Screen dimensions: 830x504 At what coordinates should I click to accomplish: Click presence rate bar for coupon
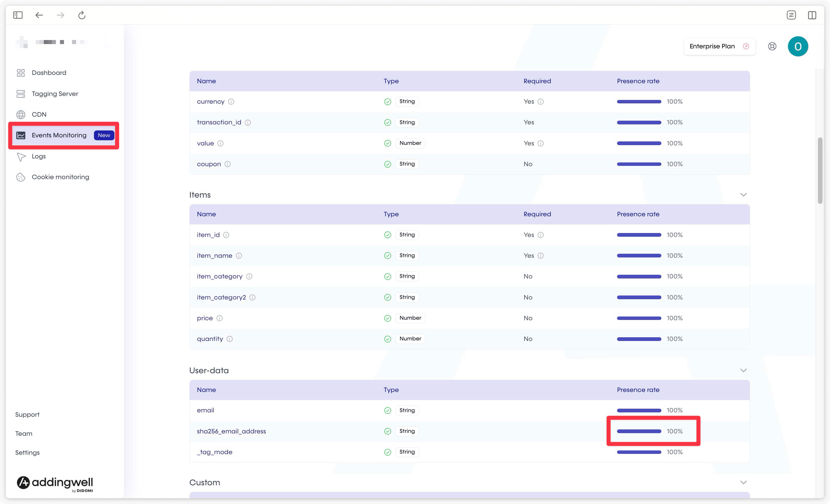pos(639,164)
